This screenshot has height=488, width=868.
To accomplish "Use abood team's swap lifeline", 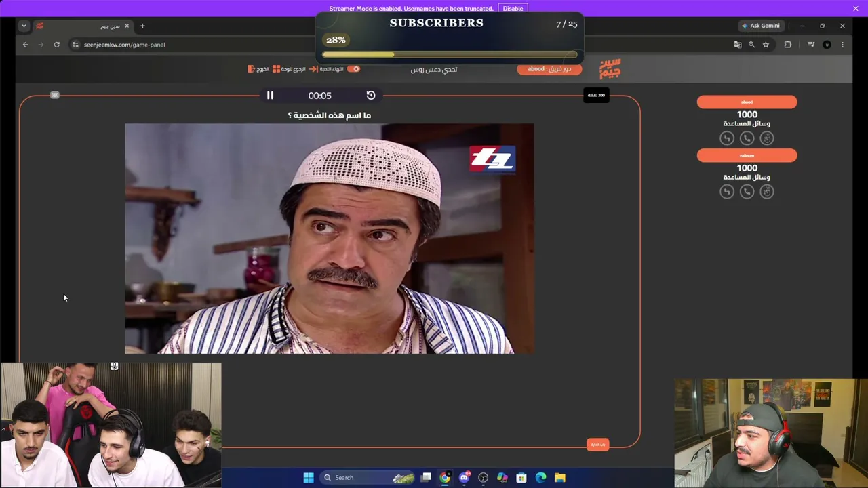I will [x=727, y=138].
